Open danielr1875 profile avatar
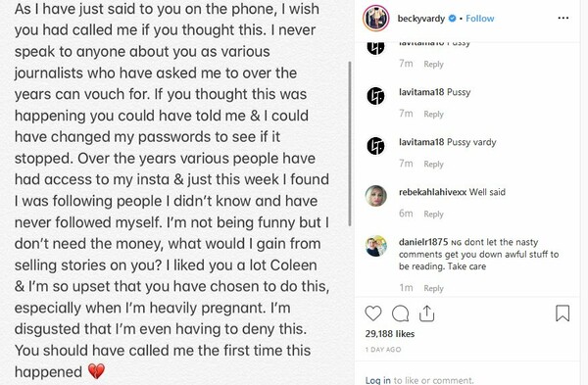 pyautogui.click(x=375, y=246)
